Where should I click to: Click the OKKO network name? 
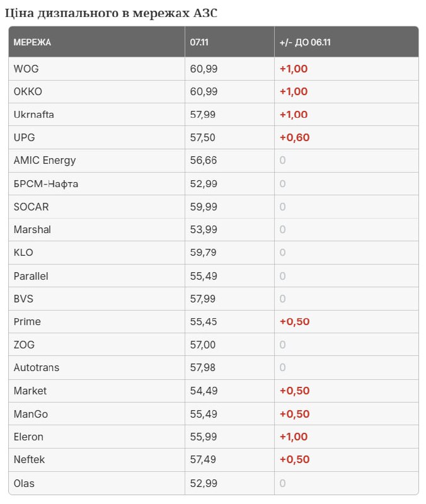[28, 91]
